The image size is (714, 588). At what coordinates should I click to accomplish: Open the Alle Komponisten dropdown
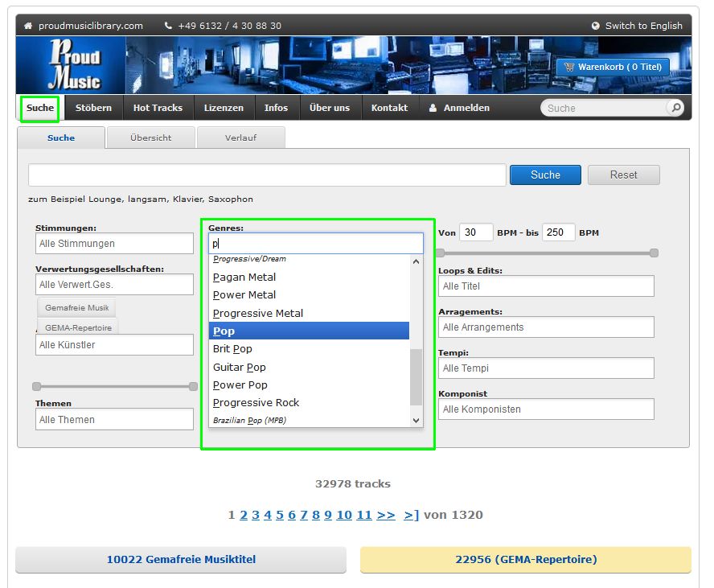point(546,409)
